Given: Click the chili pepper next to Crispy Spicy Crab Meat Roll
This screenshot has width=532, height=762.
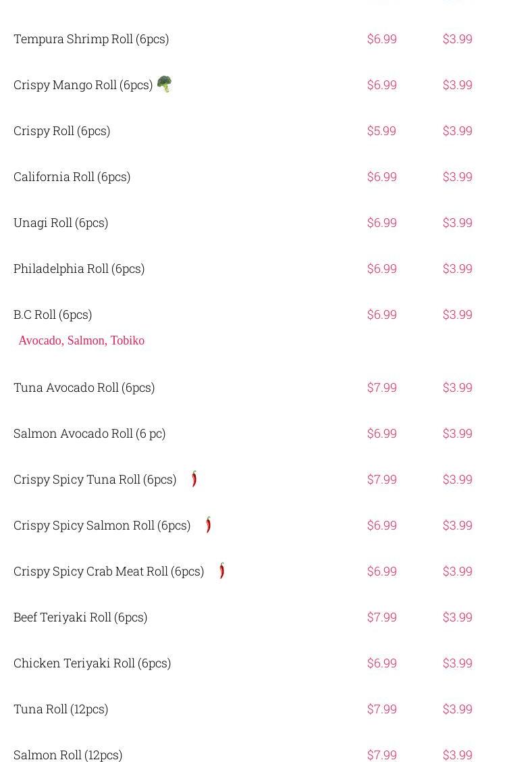Looking at the screenshot, I should pos(222,571).
